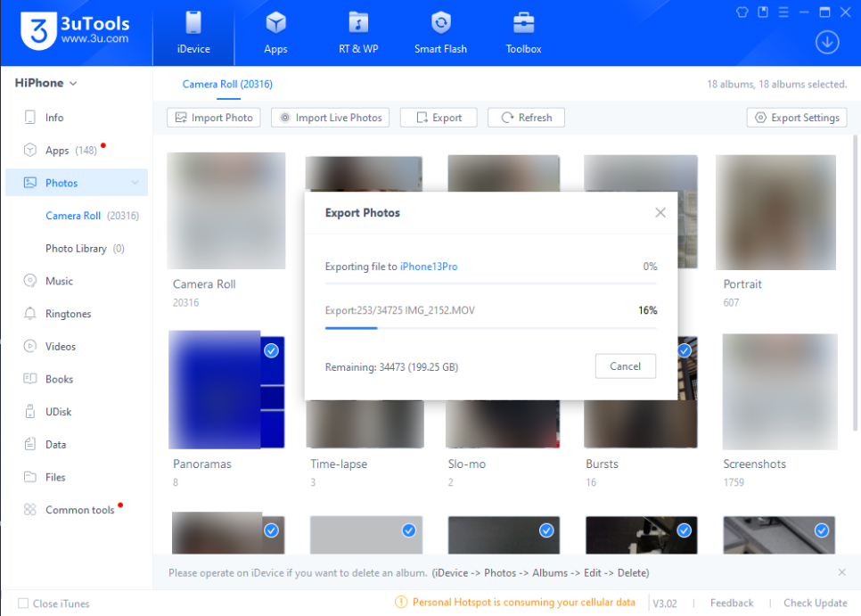Toggle the Panoramas album checkmark
This screenshot has height=616, width=861.
click(x=271, y=350)
